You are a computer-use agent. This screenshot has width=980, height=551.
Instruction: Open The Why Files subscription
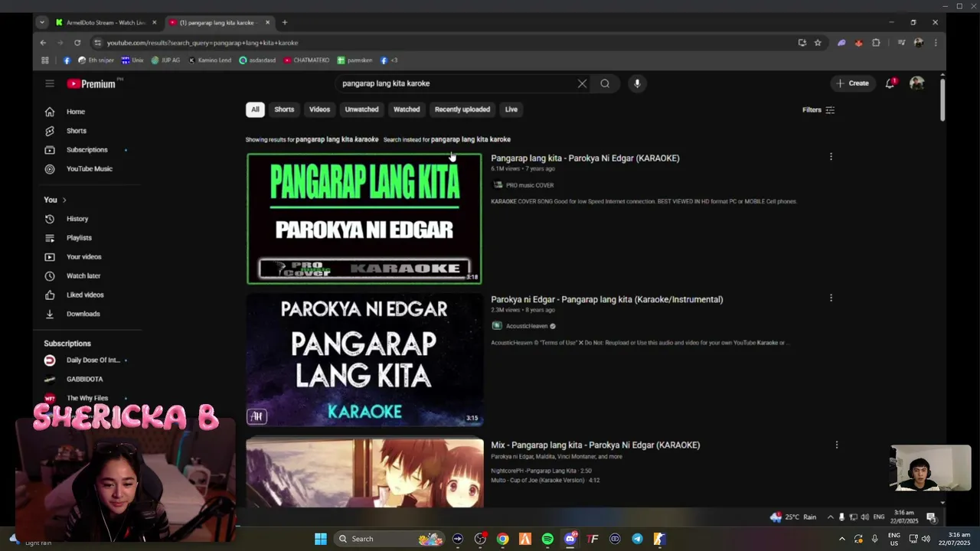pyautogui.click(x=87, y=398)
